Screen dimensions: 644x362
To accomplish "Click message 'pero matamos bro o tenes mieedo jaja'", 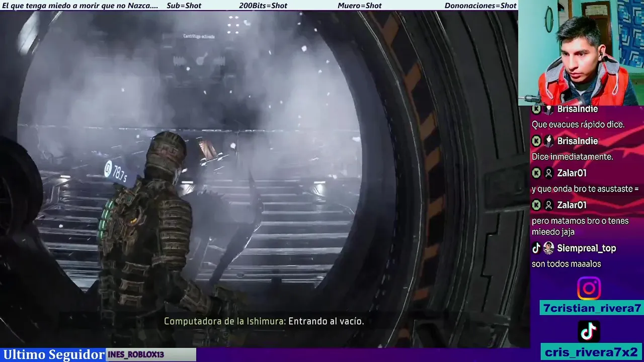I will (x=580, y=226).
